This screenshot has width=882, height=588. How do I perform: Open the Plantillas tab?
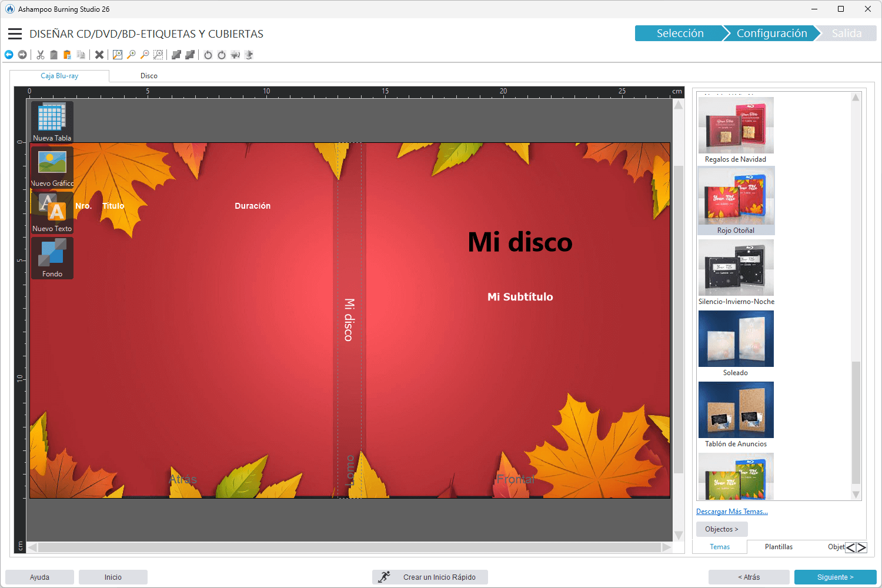click(x=779, y=547)
